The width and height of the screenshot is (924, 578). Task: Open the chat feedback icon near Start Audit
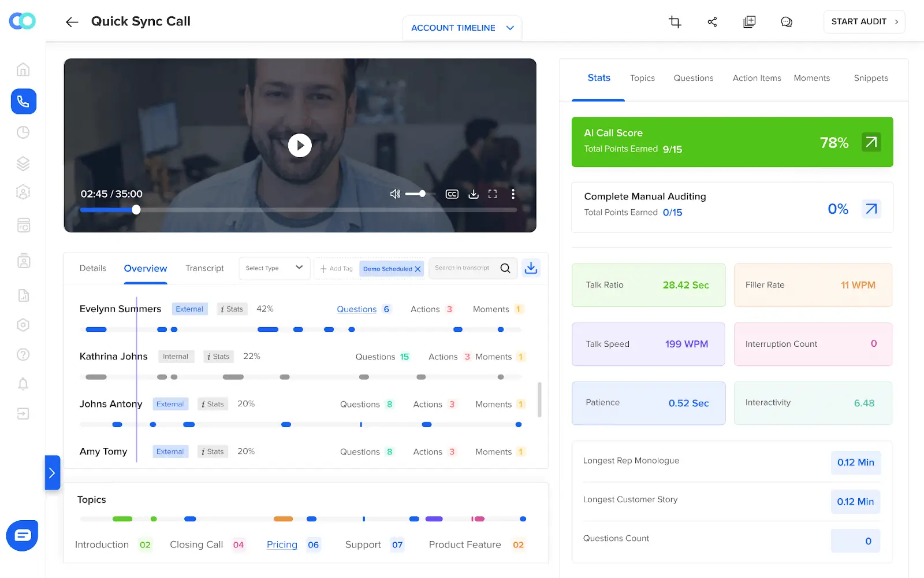pyautogui.click(x=786, y=21)
